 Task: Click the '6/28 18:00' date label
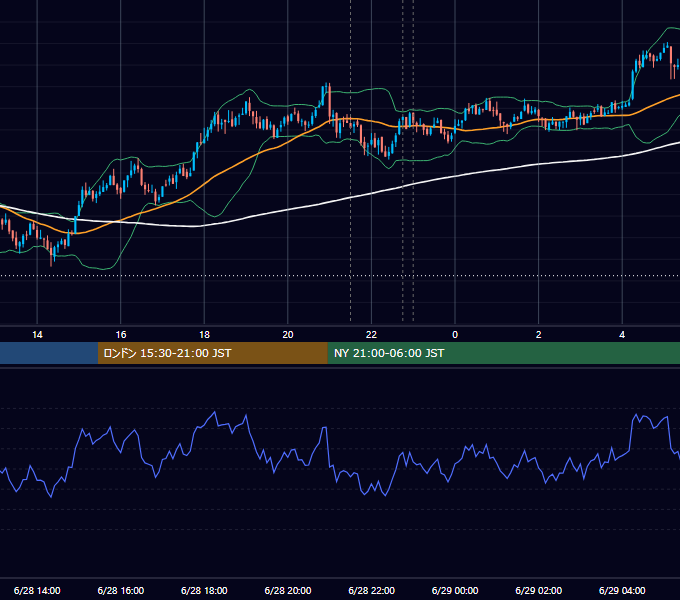pos(204,590)
